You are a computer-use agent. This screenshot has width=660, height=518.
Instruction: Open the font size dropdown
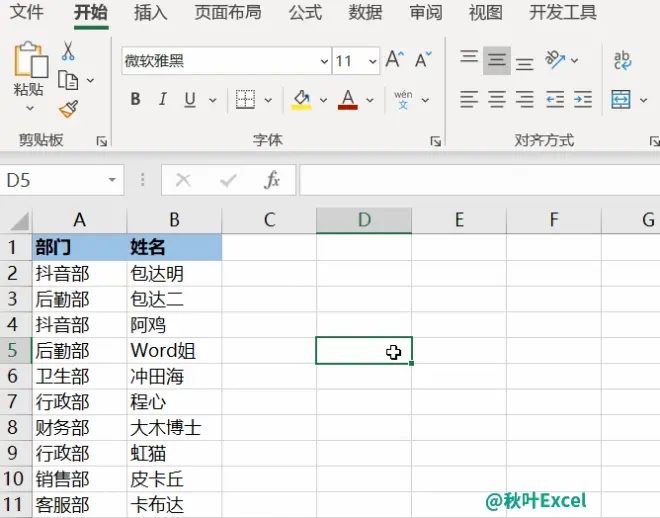[373, 61]
